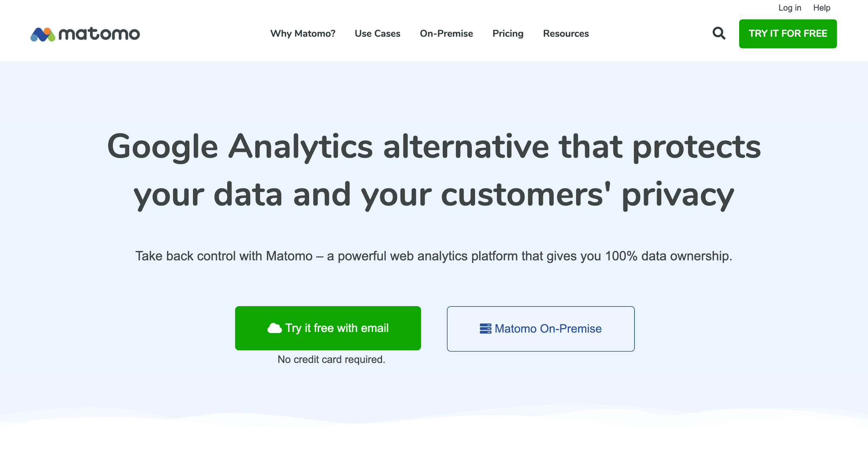Click the Log in link

790,8
